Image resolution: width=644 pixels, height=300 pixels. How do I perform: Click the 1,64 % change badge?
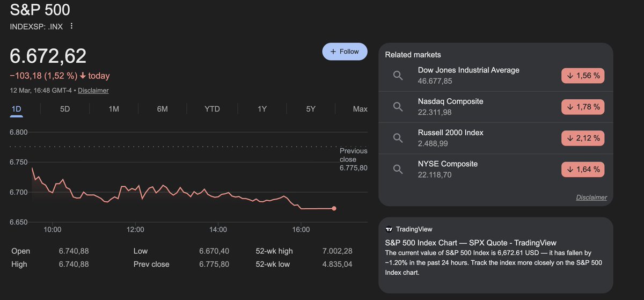click(x=583, y=170)
